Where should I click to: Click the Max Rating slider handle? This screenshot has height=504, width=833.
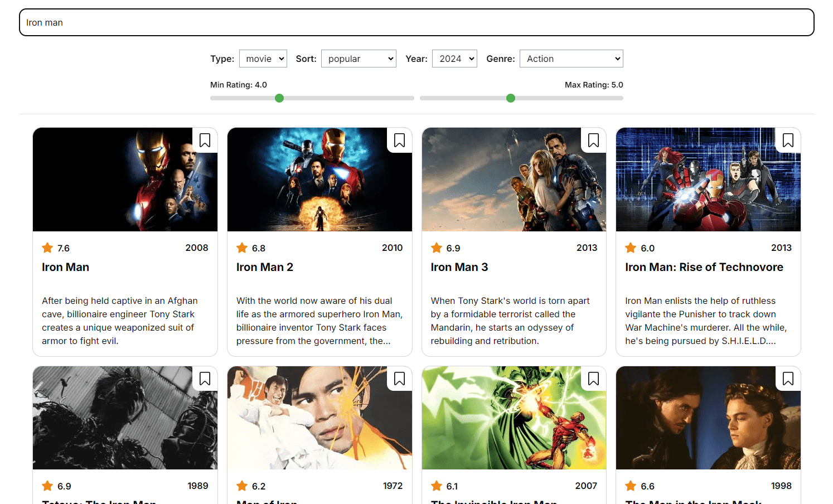[x=511, y=98]
